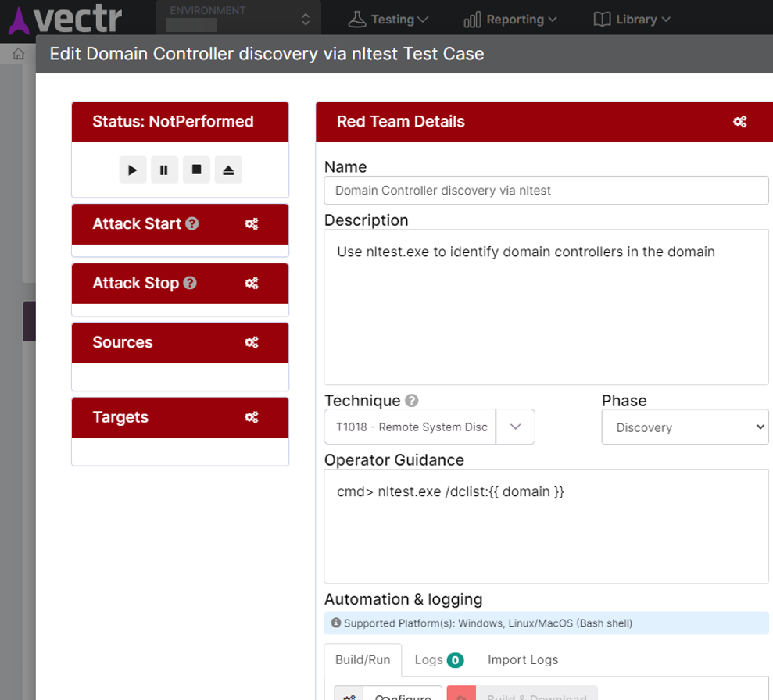Click the eject status button
Image resolution: width=773 pixels, height=700 pixels.
(x=228, y=170)
